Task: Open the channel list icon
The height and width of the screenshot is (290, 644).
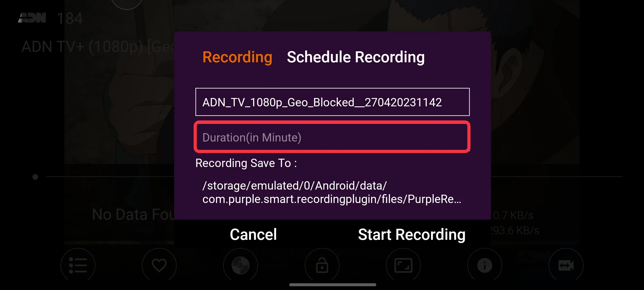Action: 78,265
